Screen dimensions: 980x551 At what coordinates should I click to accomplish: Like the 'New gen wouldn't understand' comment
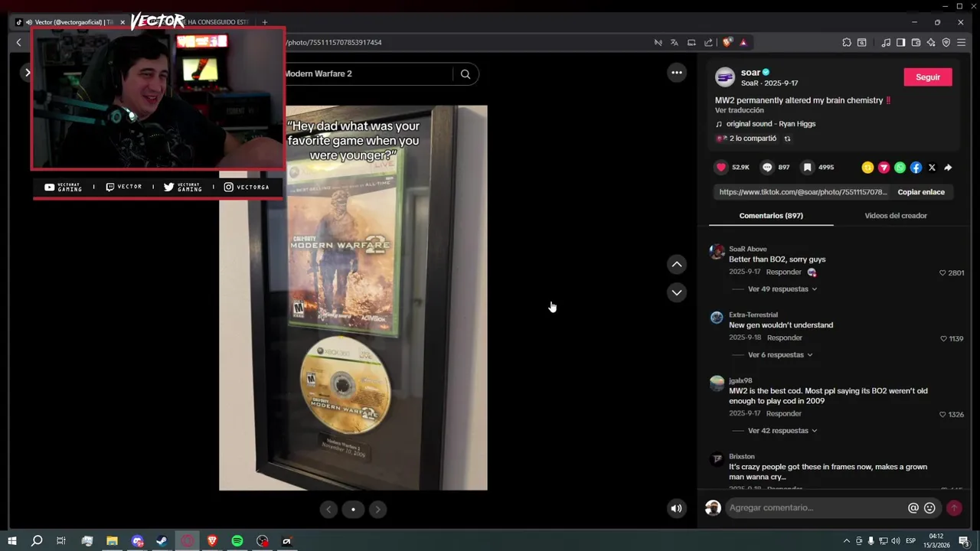943,338
